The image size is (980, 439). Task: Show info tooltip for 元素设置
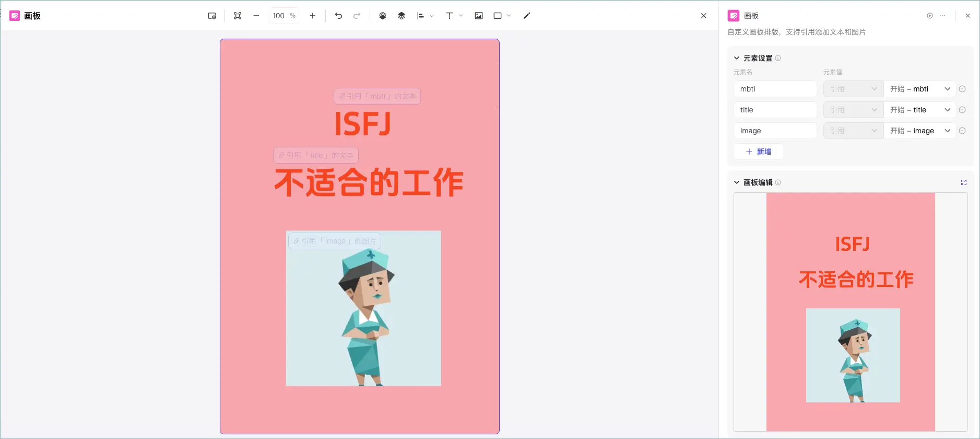[778, 58]
